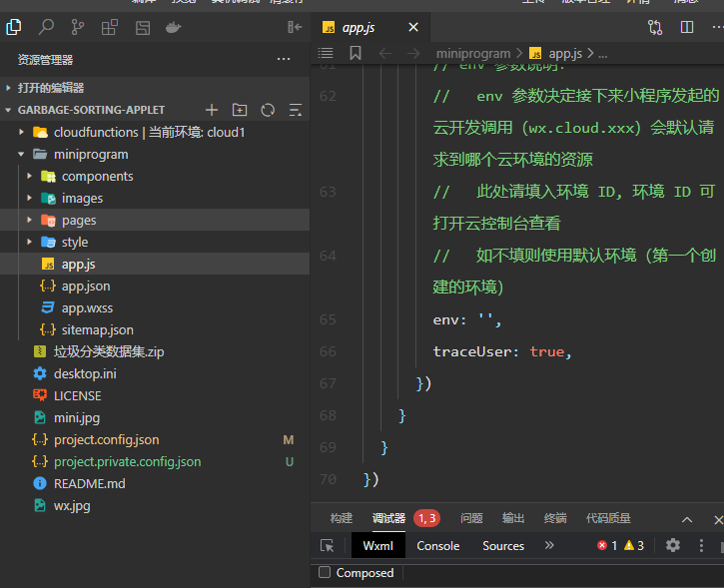
Task: Activate element inspector picker icon
Action: pyautogui.click(x=328, y=545)
